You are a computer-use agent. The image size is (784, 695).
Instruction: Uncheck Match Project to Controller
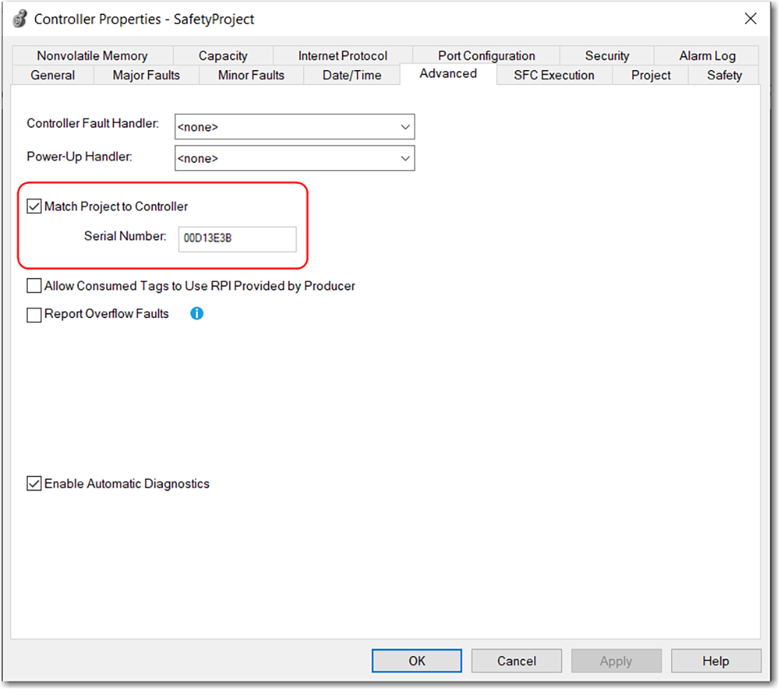tap(33, 206)
